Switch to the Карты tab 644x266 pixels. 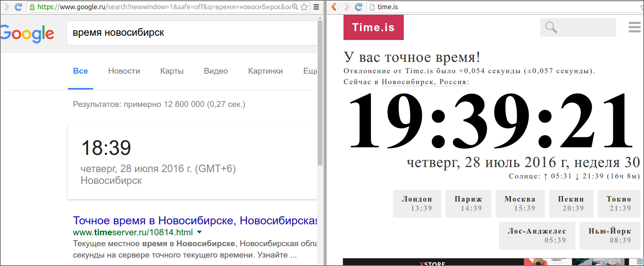(172, 71)
